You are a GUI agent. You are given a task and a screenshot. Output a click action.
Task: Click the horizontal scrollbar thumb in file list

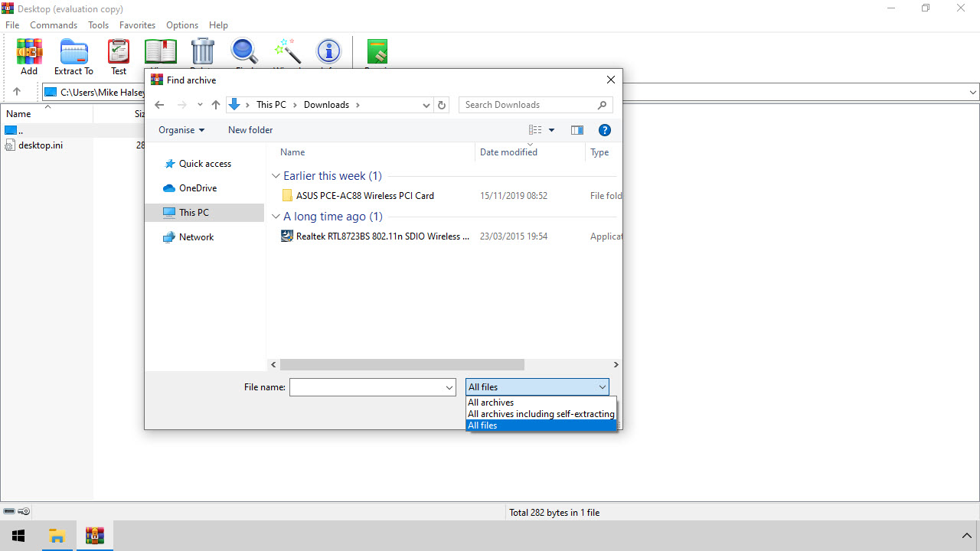pyautogui.click(x=402, y=365)
